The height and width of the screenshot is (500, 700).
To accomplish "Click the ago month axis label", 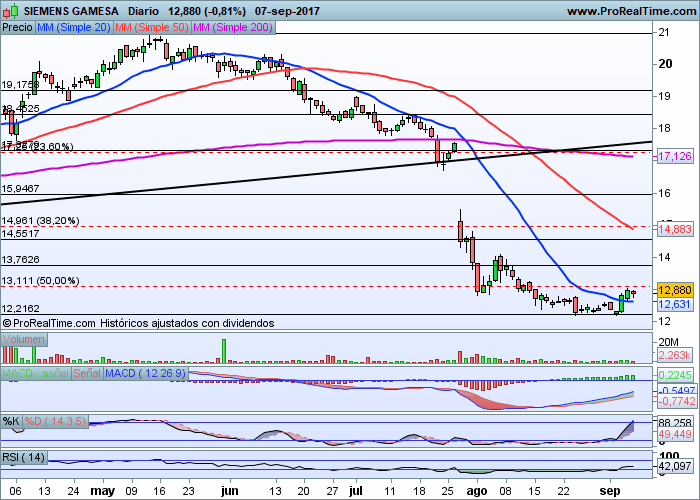I will [476, 491].
